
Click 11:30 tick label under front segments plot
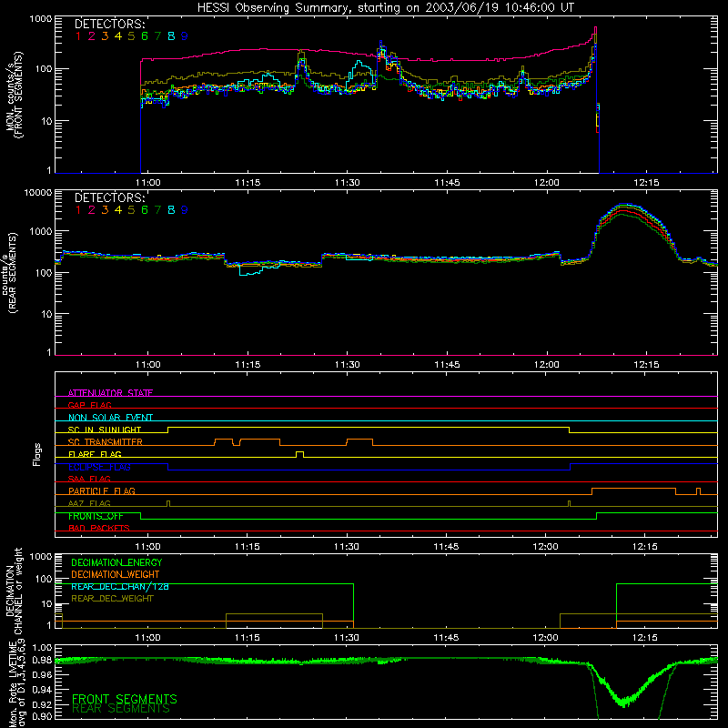coord(347,183)
